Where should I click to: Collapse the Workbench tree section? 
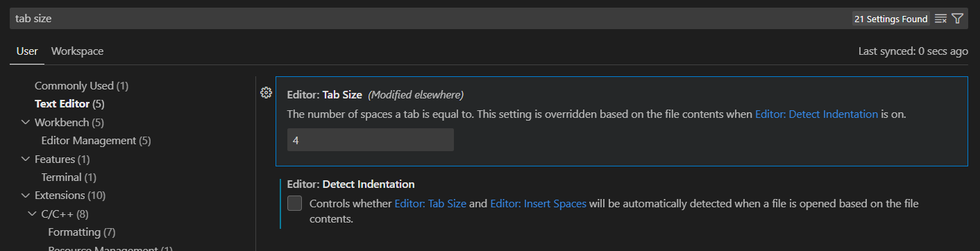tap(26, 122)
